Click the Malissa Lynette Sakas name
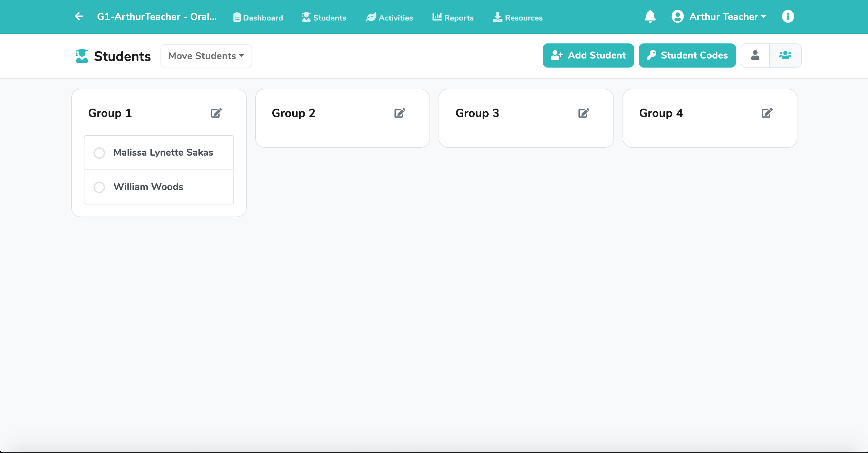Screen dimensions: 868x453 click(163, 152)
